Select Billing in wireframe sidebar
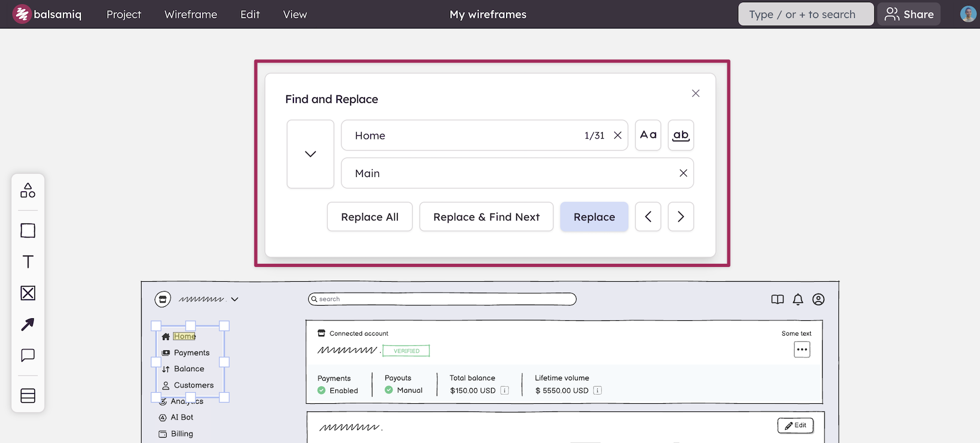The height and width of the screenshot is (443, 980). pos(182,434)
